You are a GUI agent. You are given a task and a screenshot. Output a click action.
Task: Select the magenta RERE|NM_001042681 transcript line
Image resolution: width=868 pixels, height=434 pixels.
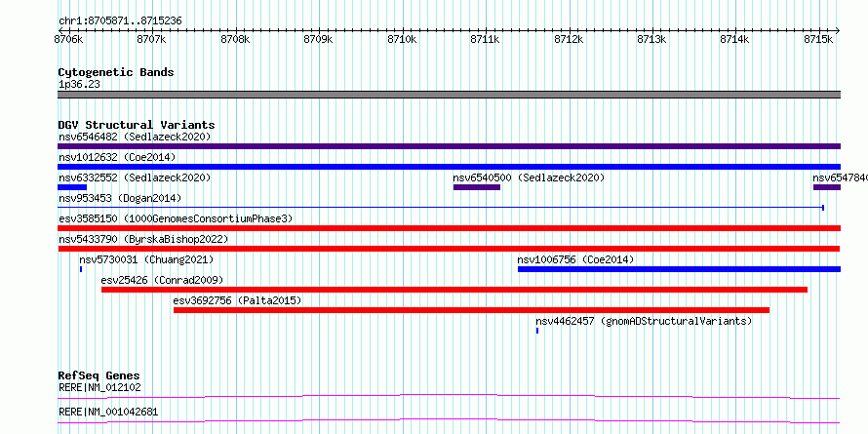click(449, 420)
